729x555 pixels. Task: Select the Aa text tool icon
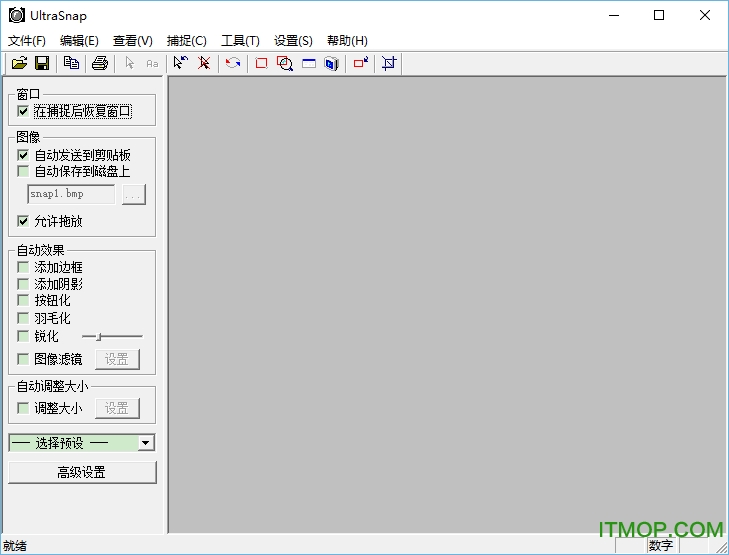(152, 63)
